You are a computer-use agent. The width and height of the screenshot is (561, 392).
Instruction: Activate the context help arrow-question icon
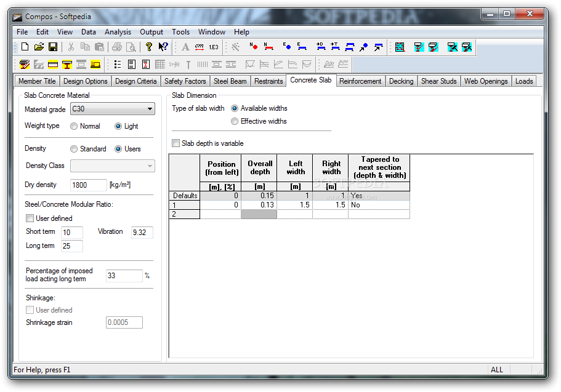(163, 47)
